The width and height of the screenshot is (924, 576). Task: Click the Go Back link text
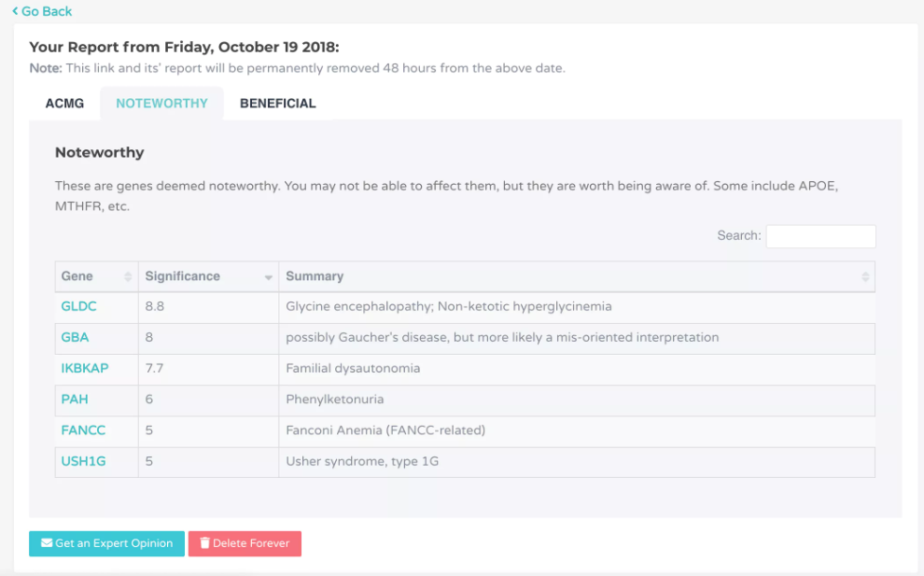(x=47, y=11)
